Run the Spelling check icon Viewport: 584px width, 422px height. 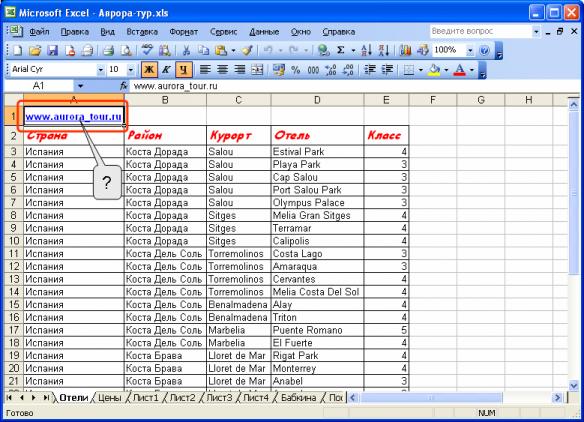click(x=147, y=50)
